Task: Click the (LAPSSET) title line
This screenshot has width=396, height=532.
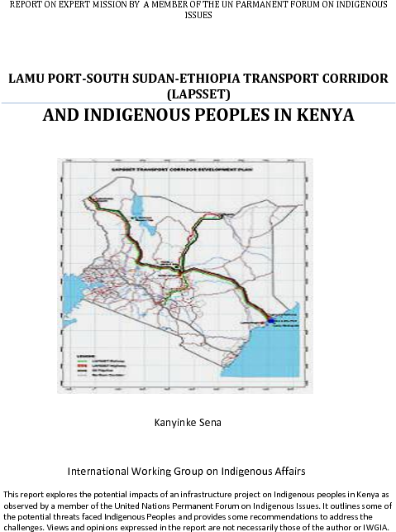Action: point(198,94)
